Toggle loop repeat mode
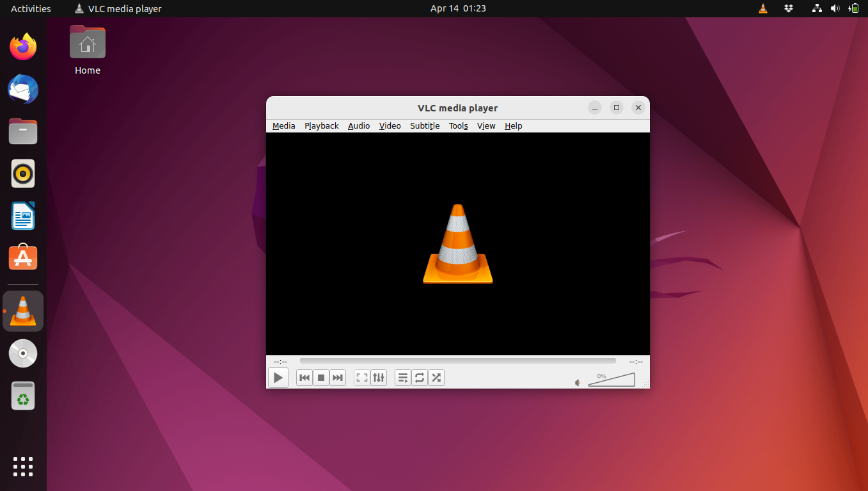Screen dimensions: 868x491 pos(420,378)
